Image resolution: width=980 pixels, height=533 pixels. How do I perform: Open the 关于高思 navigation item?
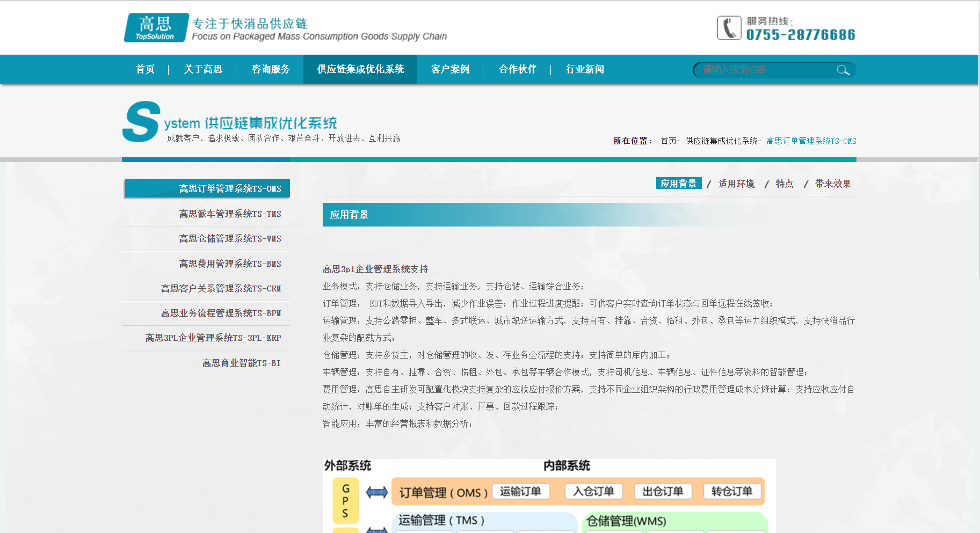(203, 69)
